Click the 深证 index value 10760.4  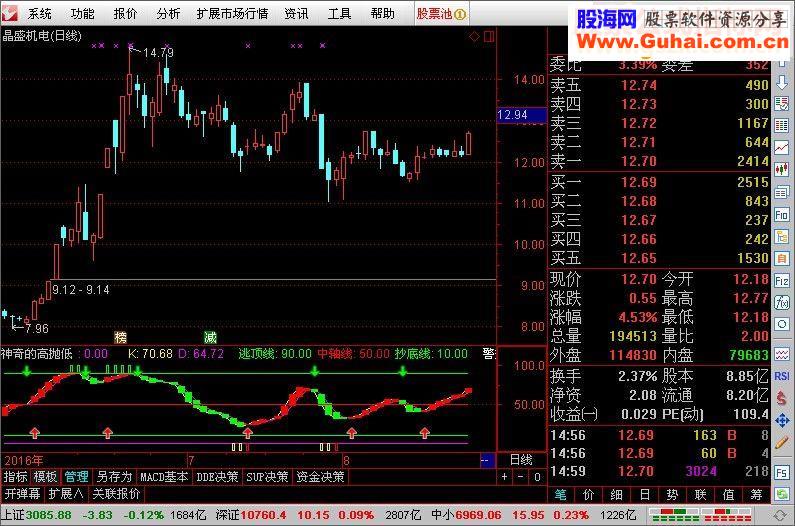click(263, 515)
